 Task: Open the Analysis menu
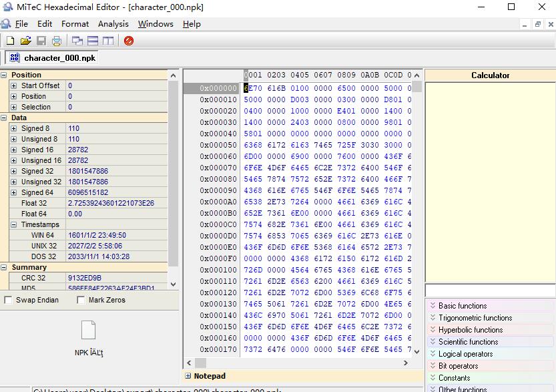[113, 24]
